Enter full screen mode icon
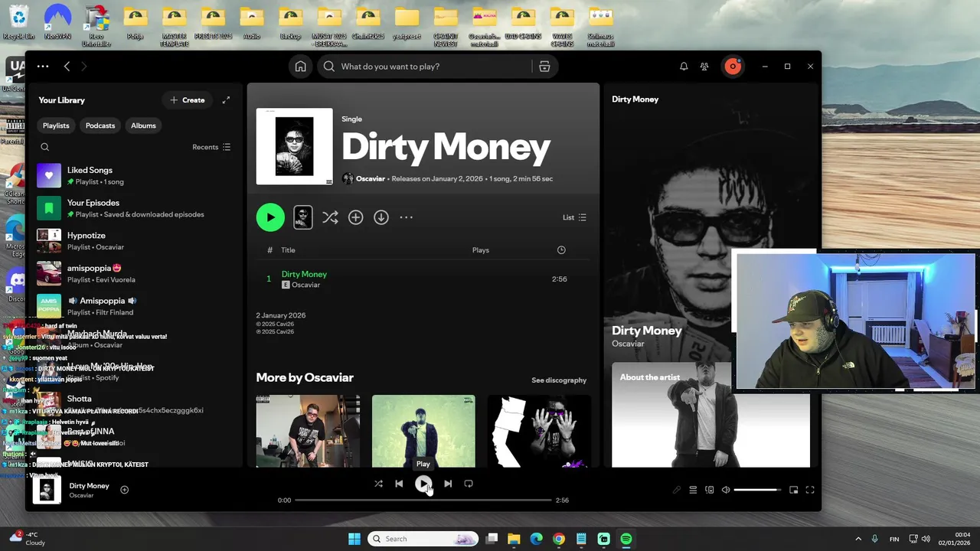The image size is (980, 551). [810, 490]
